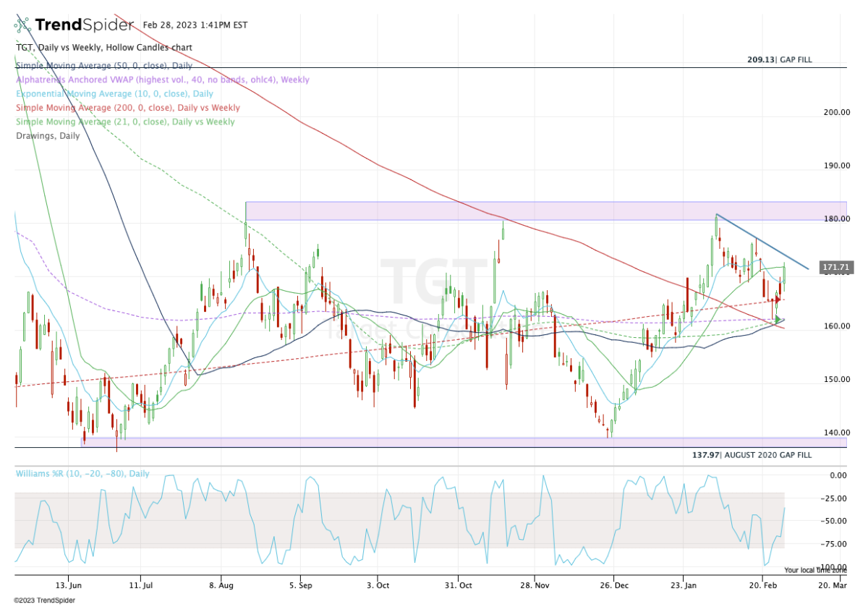The image size is (868, 607).
Task: Click the Simple Moving Average 21 legend
Action: coord(124,122)
